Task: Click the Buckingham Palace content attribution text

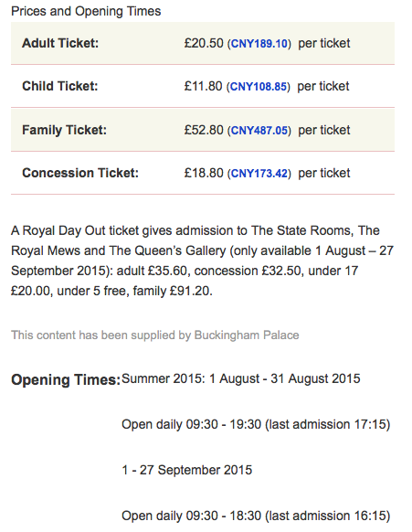Action: 155,335
